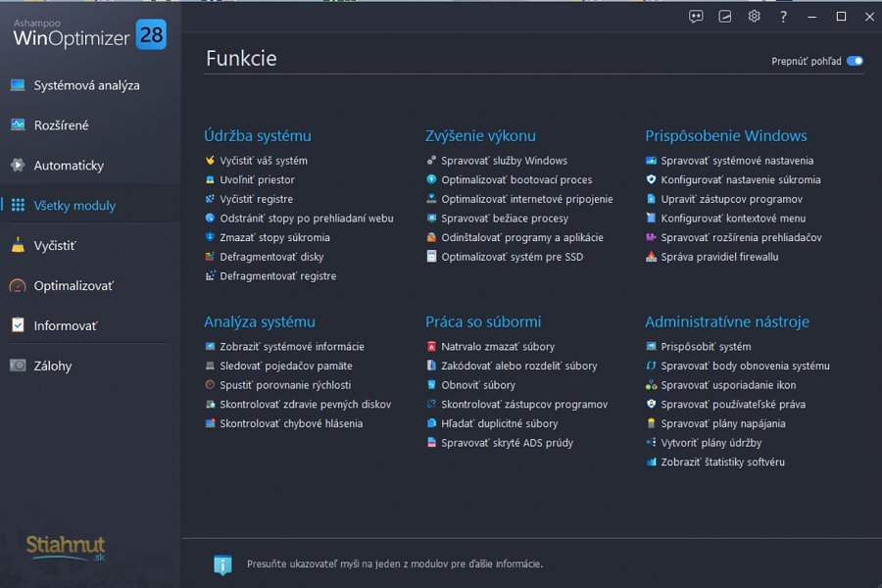Viewport: 882px width, 588px height.
Task: Open Spravovať body obnovenia systému
Action: pos(745,366)
